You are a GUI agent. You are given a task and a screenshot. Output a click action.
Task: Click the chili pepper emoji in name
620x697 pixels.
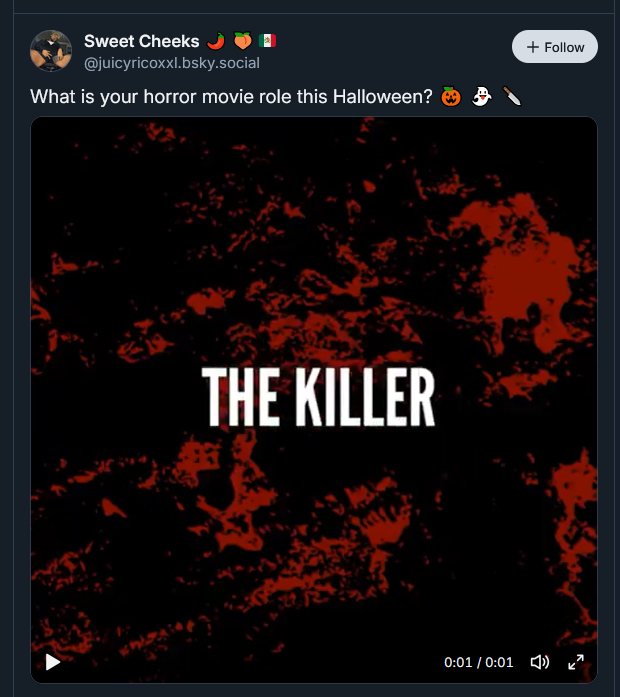click(216, 41)
